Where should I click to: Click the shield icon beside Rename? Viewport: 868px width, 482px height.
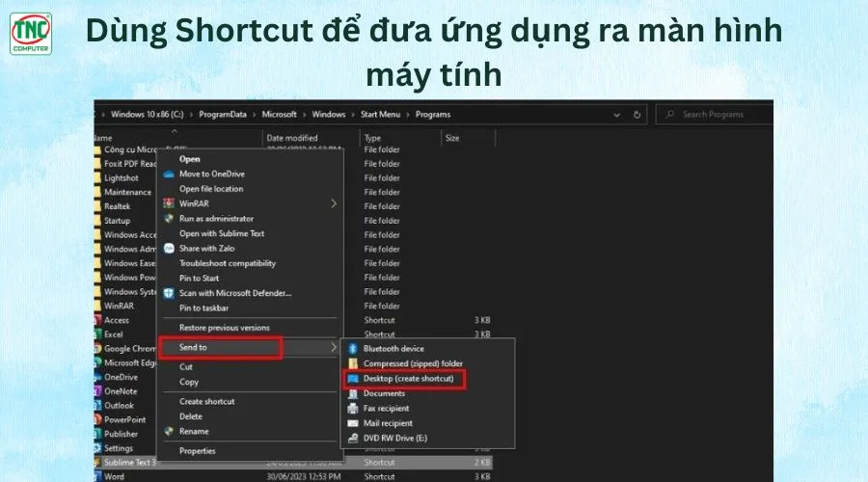click(x=169, y=431)
